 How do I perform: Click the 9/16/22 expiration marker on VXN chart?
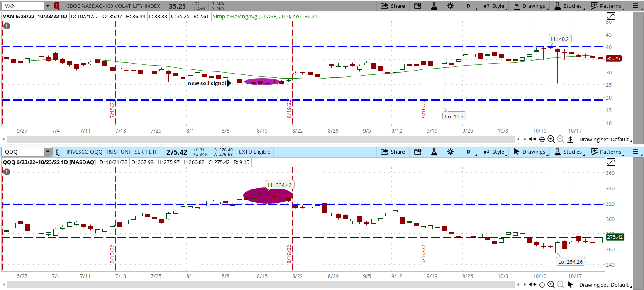point(424,109)
